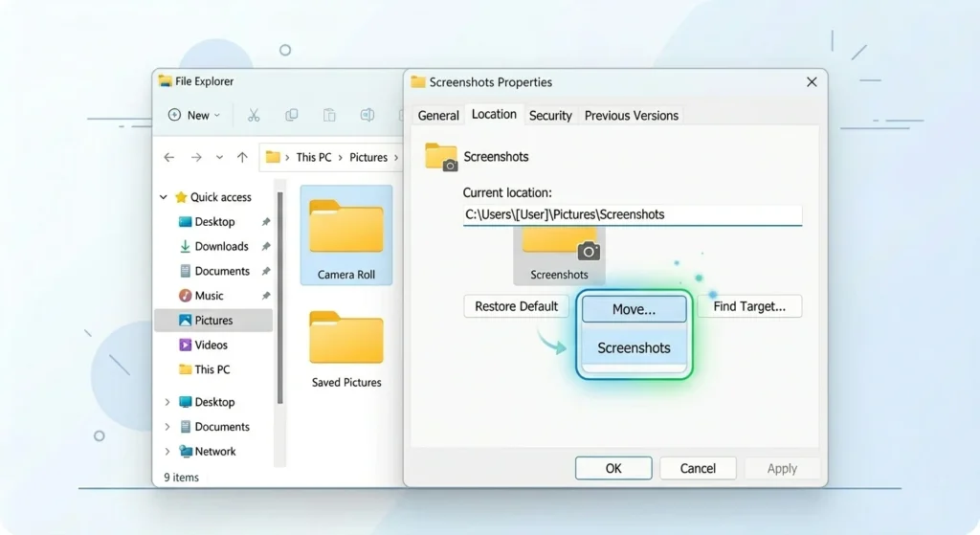Click the pinned Desktop monitor icon
The image size is (980, 535).
[185, 222]
